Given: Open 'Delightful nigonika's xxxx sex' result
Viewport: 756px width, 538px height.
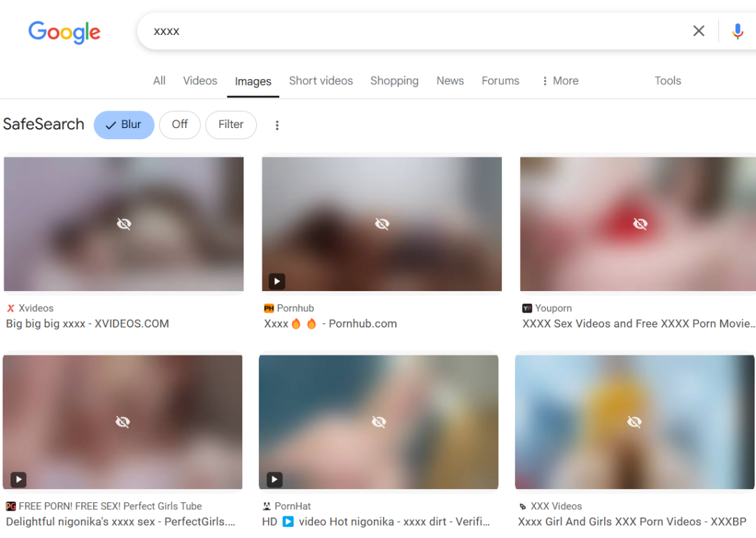Looking at the screenshot, I should pyautogui.click(x=120, y=522).
